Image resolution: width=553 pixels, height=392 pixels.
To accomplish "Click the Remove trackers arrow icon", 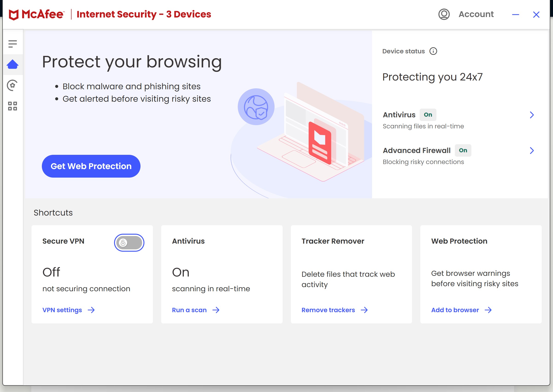I will click(x=364, y=310).
